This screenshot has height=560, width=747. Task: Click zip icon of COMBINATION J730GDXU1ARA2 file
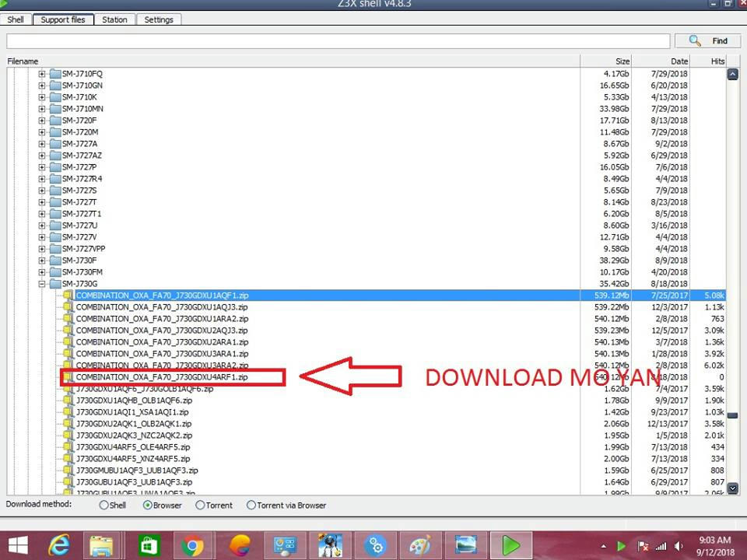click(68, 319)
